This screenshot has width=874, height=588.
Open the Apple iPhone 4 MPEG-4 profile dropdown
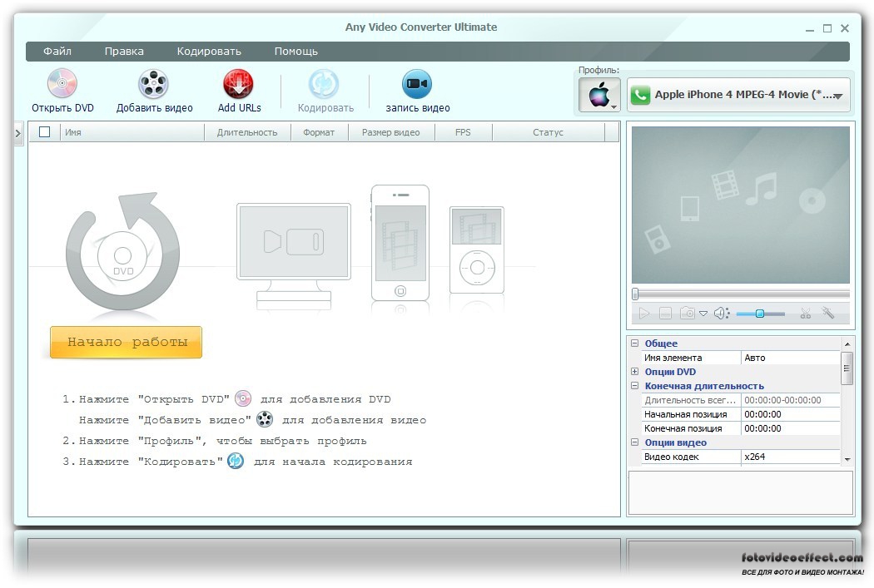click(x=738, y=95)
